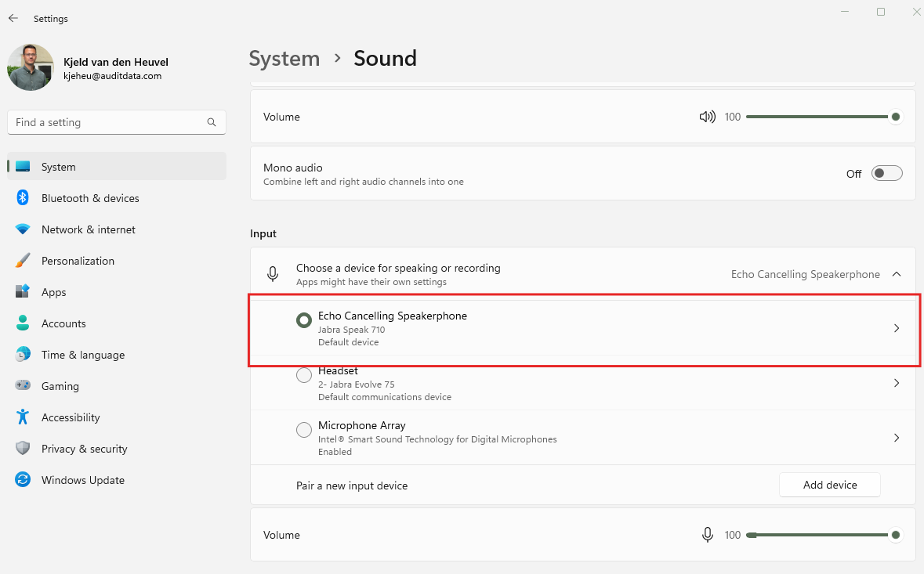Screen dimensions: 924x574
Task: Click the search magnifier icon
Action: pyautogui.click(x=212, y=122)
